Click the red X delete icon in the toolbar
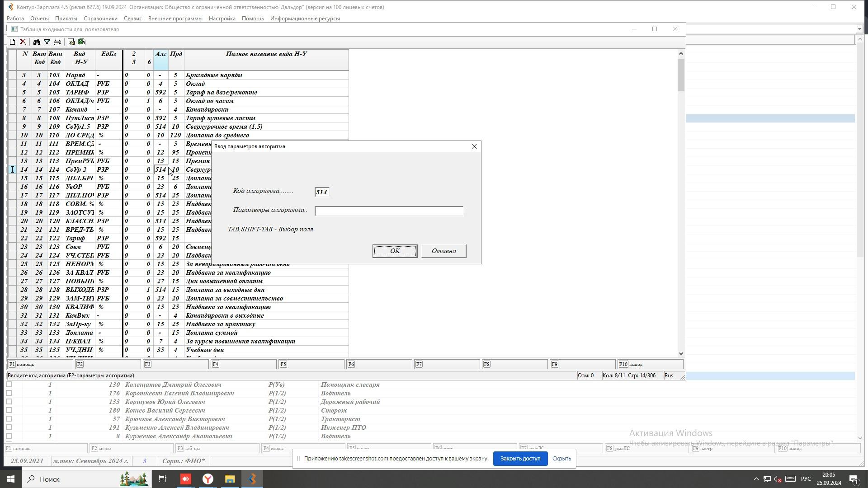The height and width of the screenshot is (488, 868). (x=23, y=42)
